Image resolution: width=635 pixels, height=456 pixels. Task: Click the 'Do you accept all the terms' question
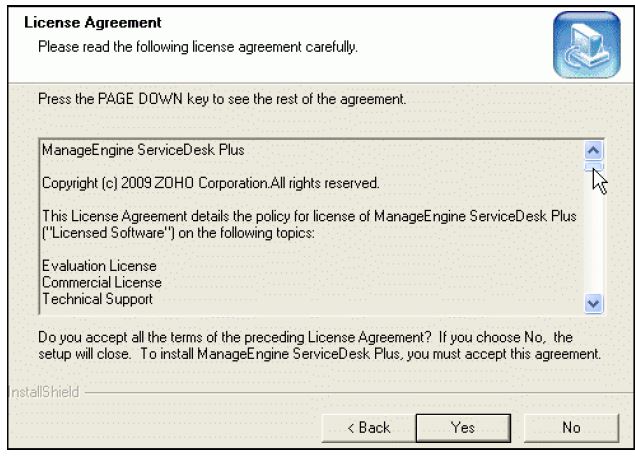(x=320, y=345)
